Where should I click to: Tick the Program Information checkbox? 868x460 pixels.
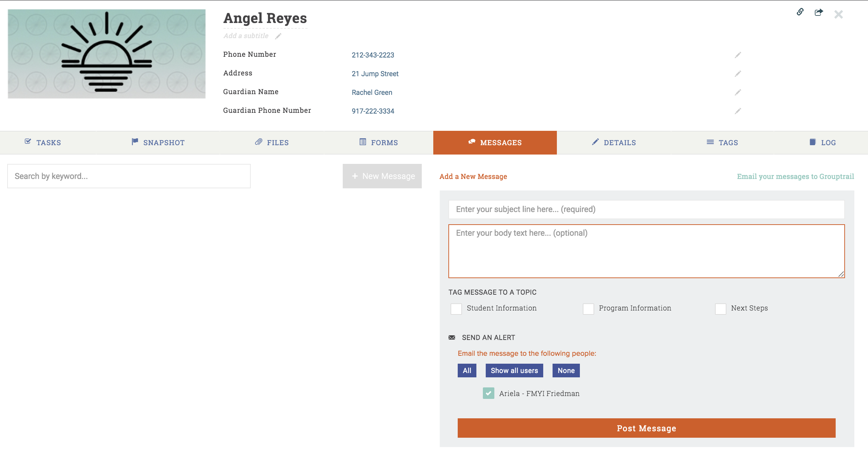pyautogui.click(x=588, y=309)
